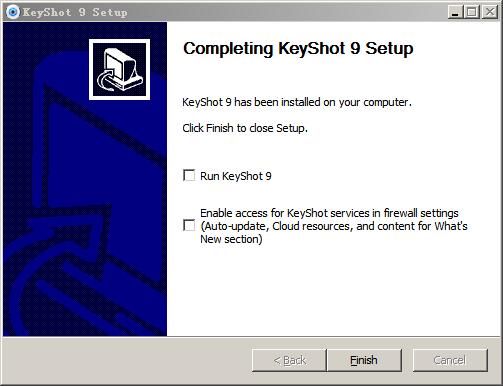
Task: Enable the firewall access checkbox
Action: 189,225
